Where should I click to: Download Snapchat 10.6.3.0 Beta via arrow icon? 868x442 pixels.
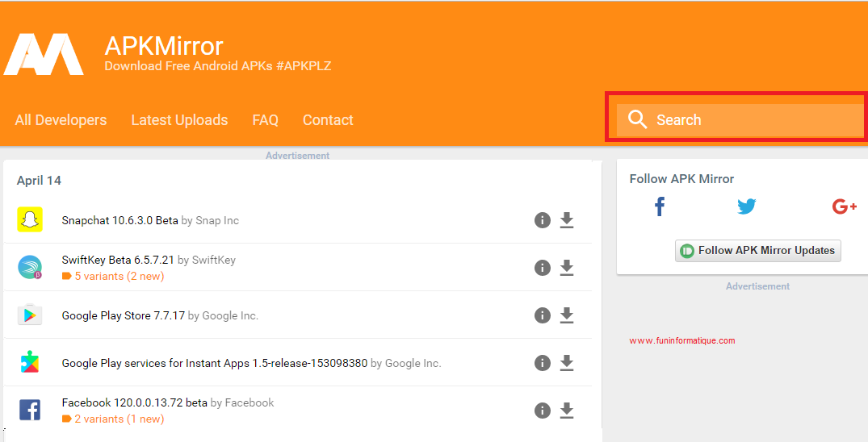tap(566, 220)
